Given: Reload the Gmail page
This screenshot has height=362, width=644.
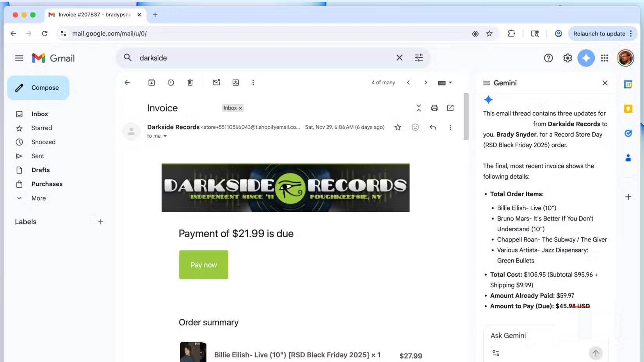Looking at the screenshot, I should 45,34.
